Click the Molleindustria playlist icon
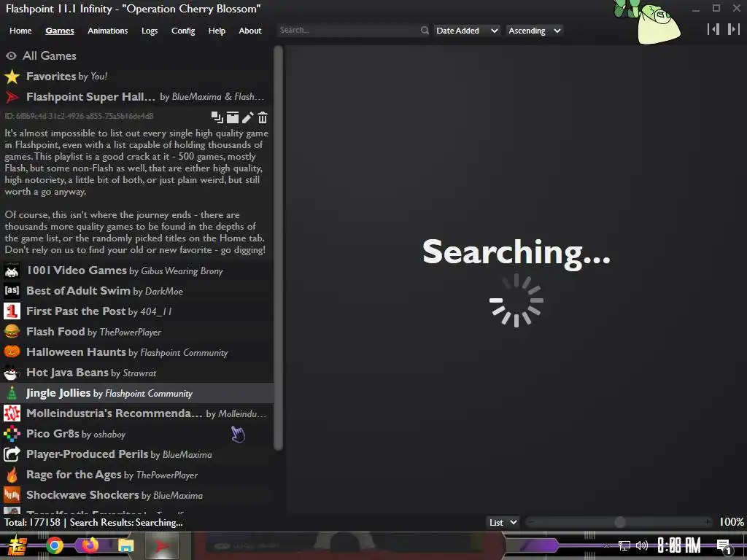 12,413
